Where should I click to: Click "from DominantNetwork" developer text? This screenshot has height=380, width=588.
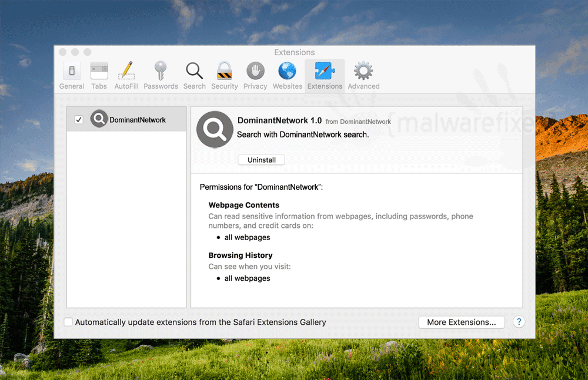tap(358, 122)
